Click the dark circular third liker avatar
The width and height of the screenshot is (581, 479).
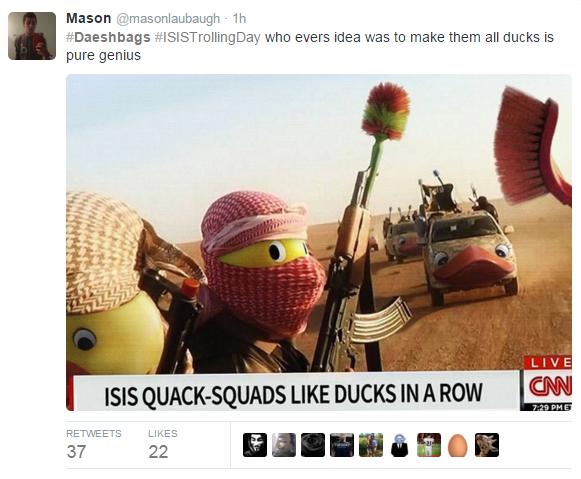(313, 445)
